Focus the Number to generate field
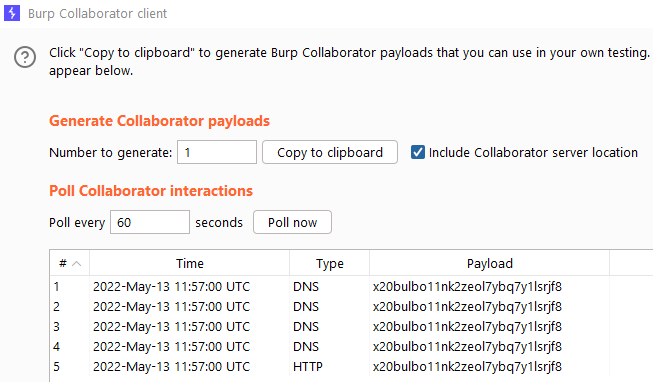 coord(217,152)
